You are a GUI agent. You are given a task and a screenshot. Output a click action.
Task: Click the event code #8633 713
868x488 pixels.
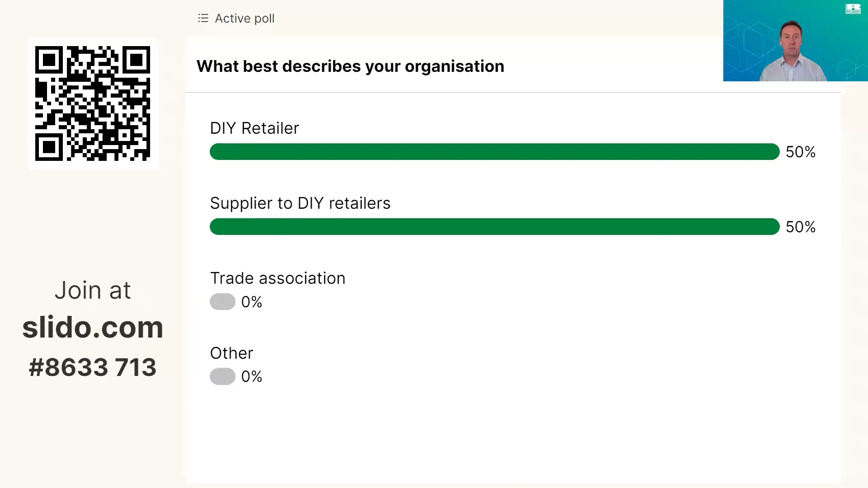click(x=93, y=367)
